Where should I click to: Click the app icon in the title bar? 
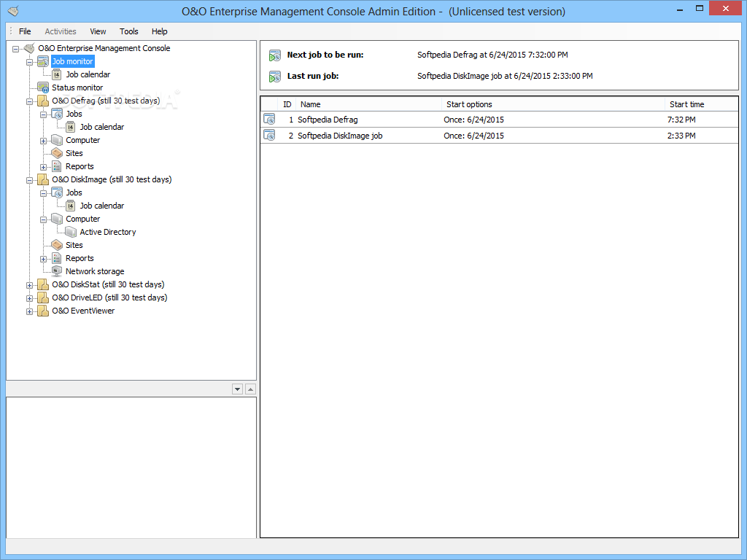point(13,10)
